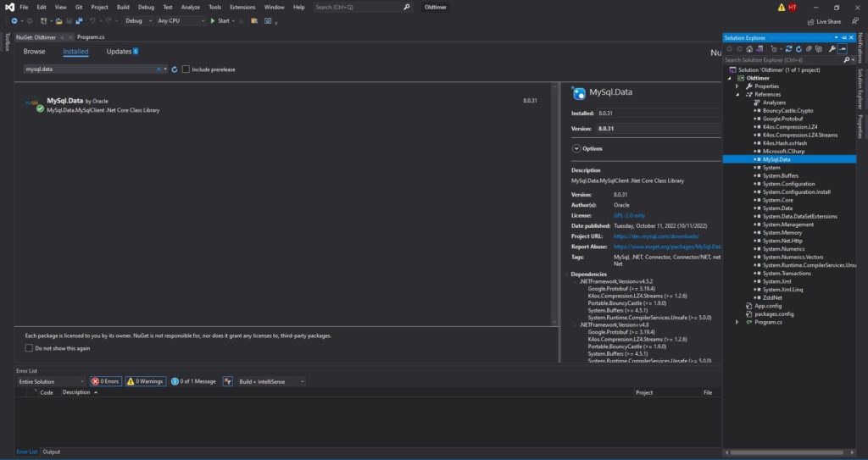Open the Build + IntelliSense dropdown
This screenshot has width=868, height=460.
(271, 381)
